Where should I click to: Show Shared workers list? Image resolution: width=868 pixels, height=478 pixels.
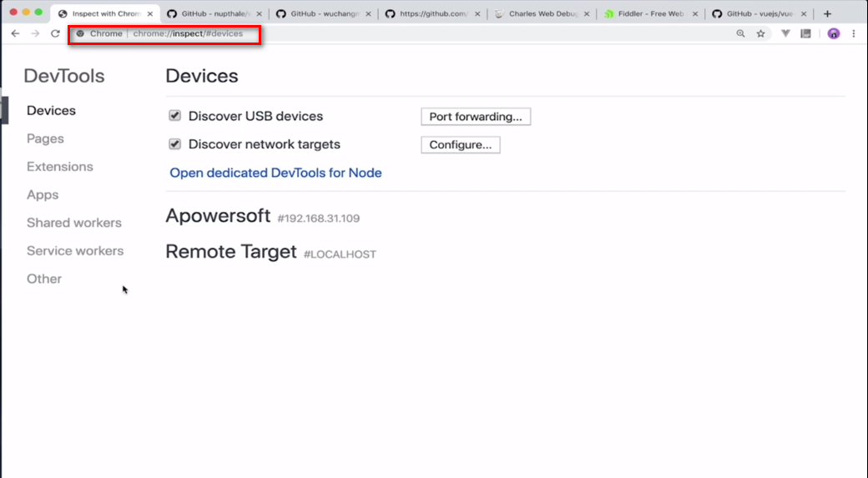point(74,223)
